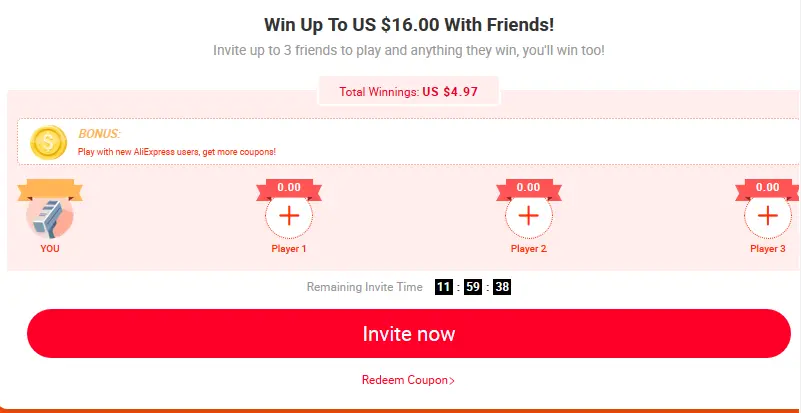The height and width of the screenshot is (413, 801).
Task: Click the gold dollar coin icon
Action: [49, 142]
